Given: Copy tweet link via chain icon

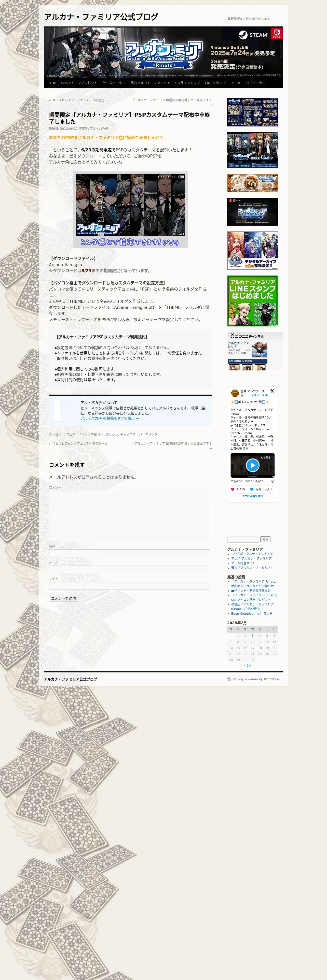Looking at the screenshot, I should [267, 489].
